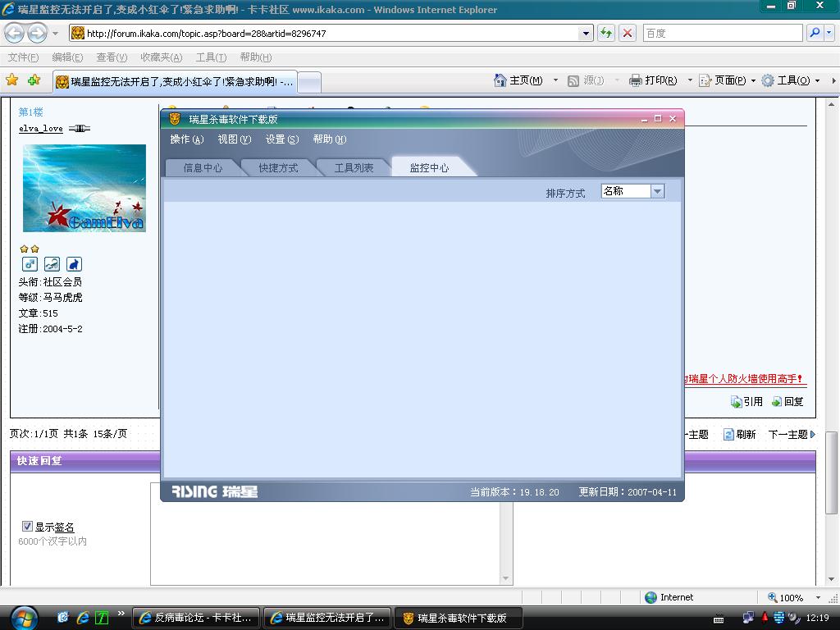Click the 引用 quote button
Viewport: 840px width, 630px height.
[746, 401]
